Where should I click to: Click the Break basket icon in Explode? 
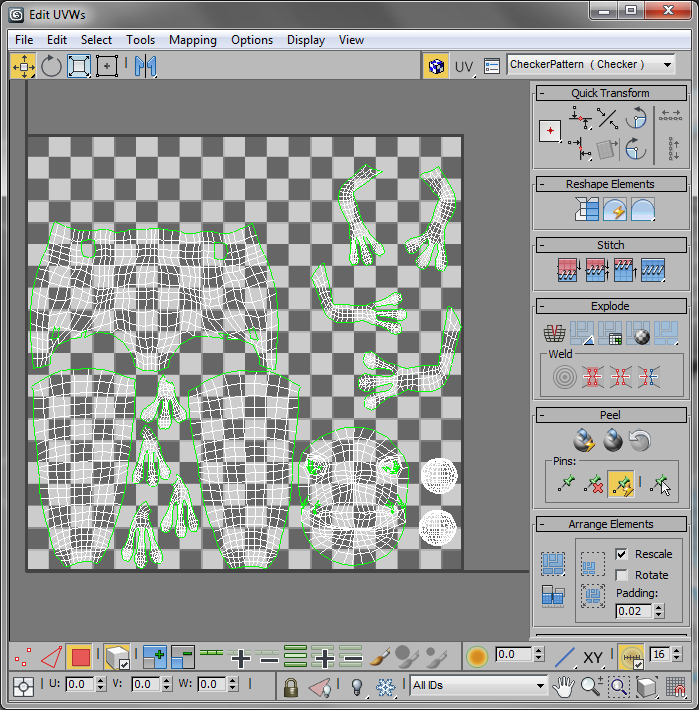point(554,333)
